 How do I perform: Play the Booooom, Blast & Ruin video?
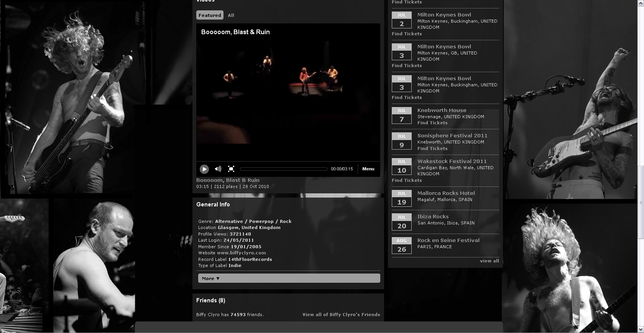(x=204, y=169)
